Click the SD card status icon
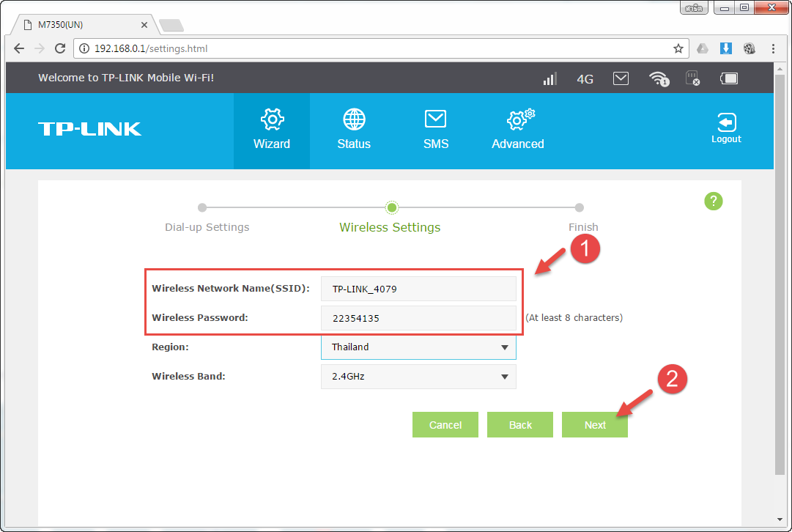792x532 pixels. coord(692,78)
